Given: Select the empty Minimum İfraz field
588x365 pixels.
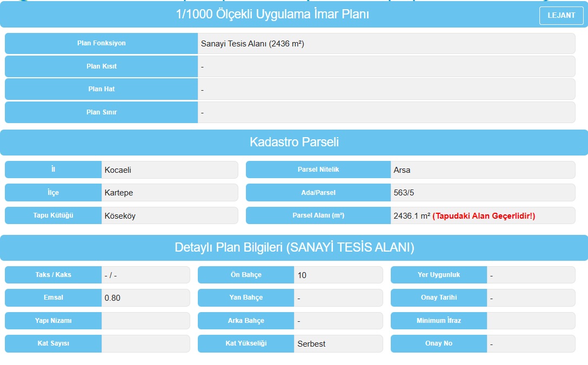Looking at the screenshot, I should 530,321.
